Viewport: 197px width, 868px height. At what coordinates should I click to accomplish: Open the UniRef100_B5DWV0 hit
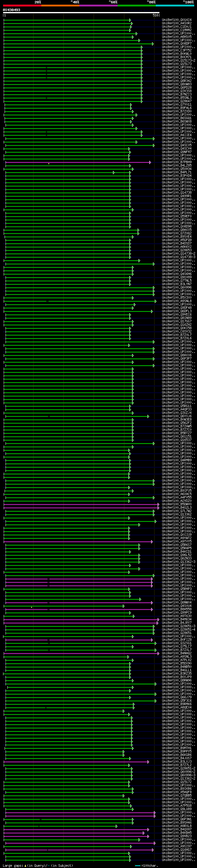(177, 504)
